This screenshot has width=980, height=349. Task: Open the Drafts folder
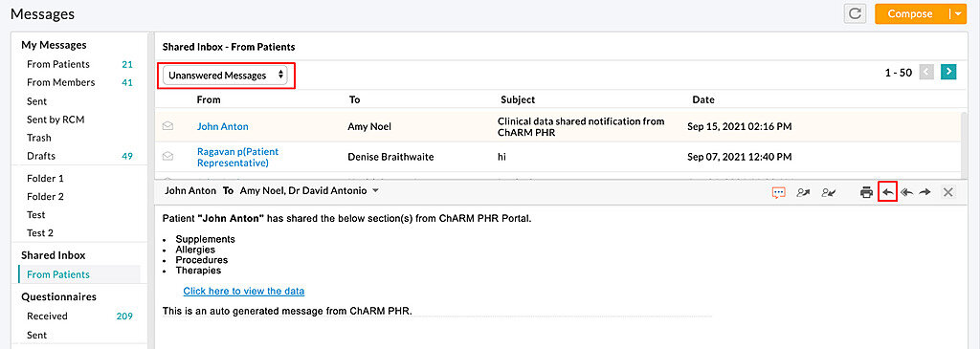[x=41, y=156]
